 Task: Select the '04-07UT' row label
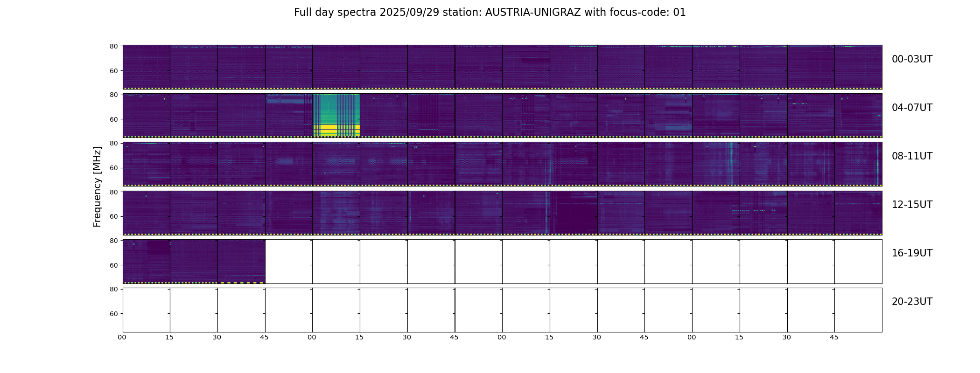pos(912,108)
